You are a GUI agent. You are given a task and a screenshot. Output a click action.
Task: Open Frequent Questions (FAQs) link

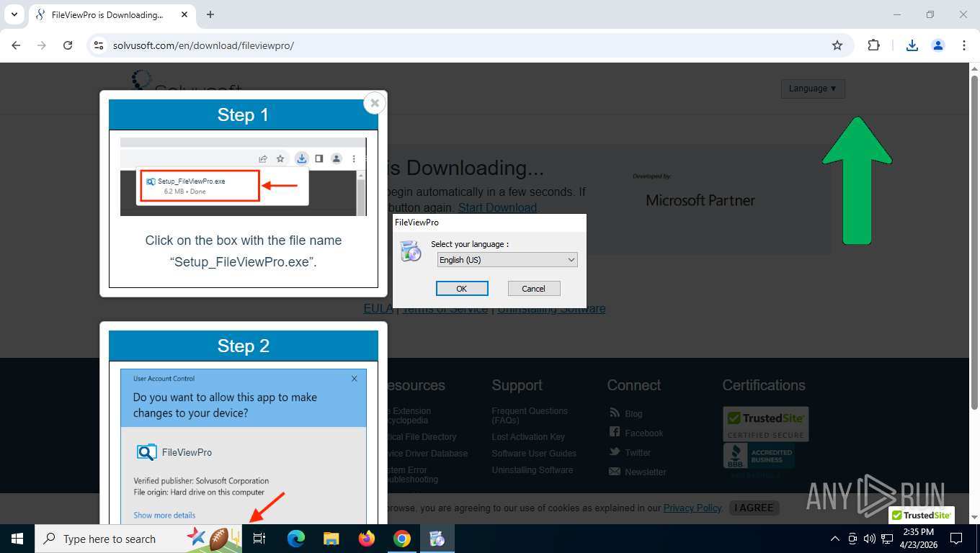coord(530,415)
